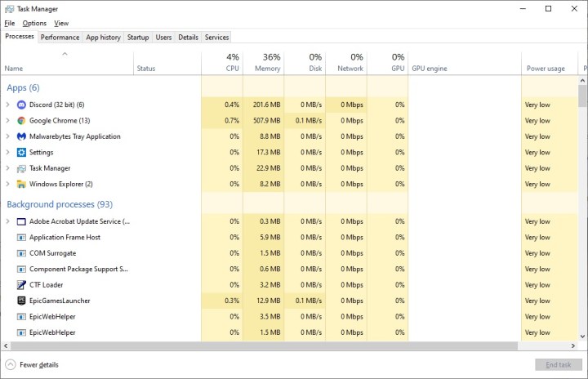The image size is (588, 379).
Task: Click the vertical scrollbar on the right
Action: tap(582, 204)
